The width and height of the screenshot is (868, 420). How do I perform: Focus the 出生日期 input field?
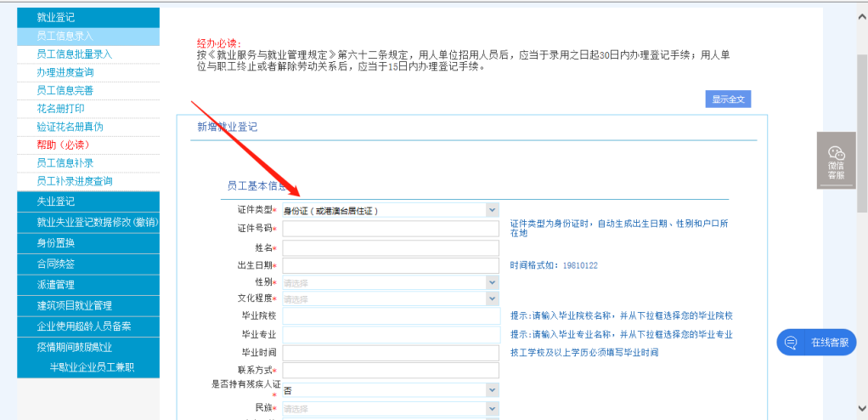click(x=391, y=266)
